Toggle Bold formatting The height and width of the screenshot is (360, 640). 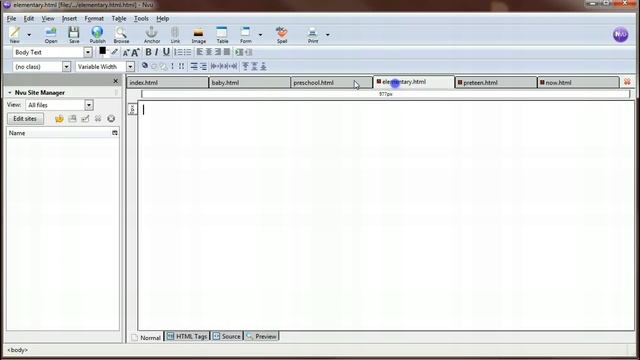(x=148, y=52)
